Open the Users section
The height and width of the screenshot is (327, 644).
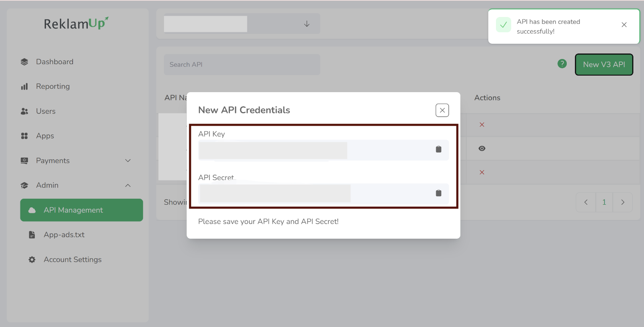click(x=45, y=111)
